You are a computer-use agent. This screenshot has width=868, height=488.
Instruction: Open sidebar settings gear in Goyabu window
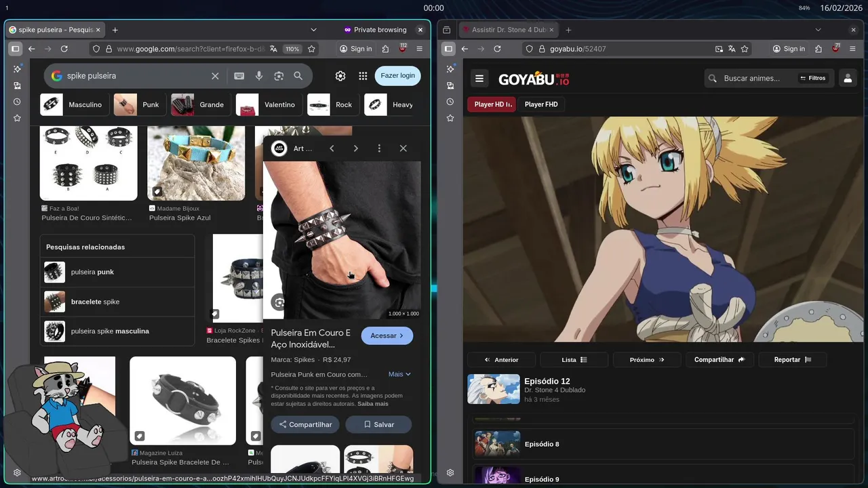(x=450, y=472)
